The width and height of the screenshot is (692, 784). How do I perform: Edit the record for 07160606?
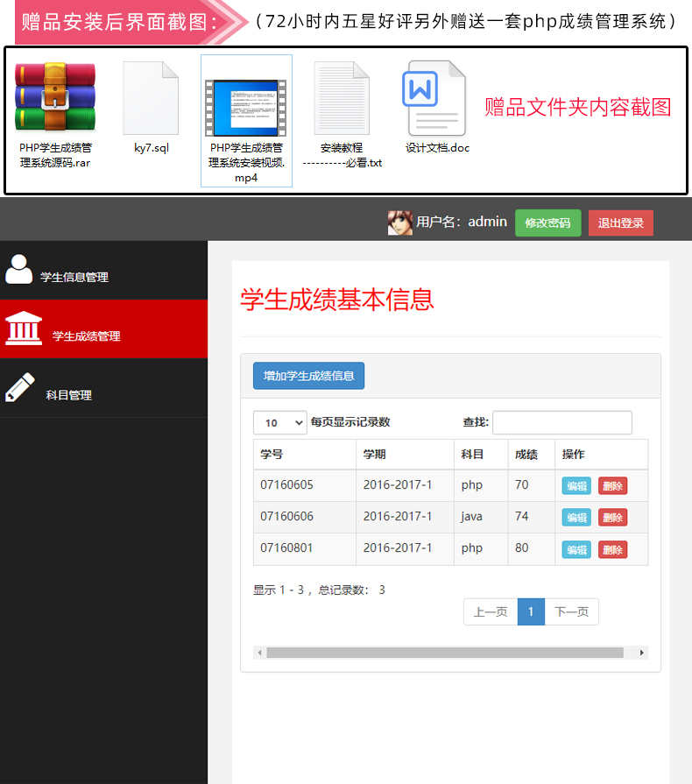tap(576, 518)
